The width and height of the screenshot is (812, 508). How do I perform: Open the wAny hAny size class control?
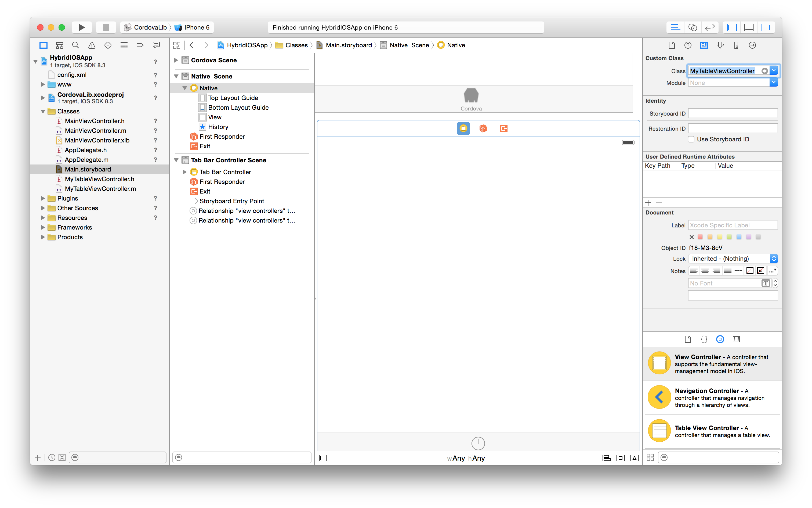point(466,458)
